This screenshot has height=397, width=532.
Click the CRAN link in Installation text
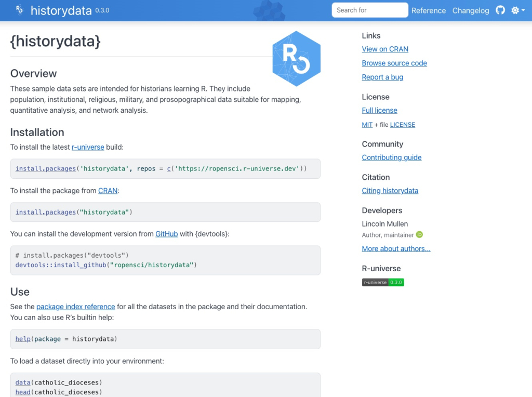point(108,191)
